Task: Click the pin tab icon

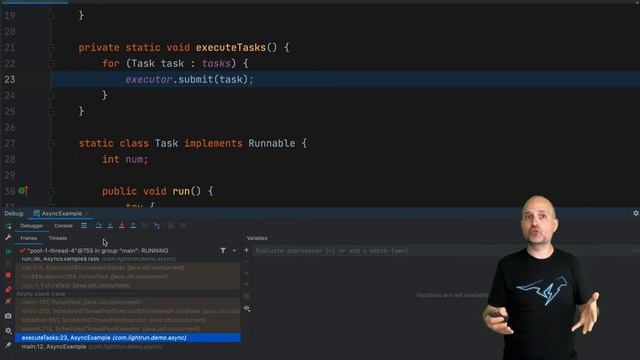Action: click(8, 345)
